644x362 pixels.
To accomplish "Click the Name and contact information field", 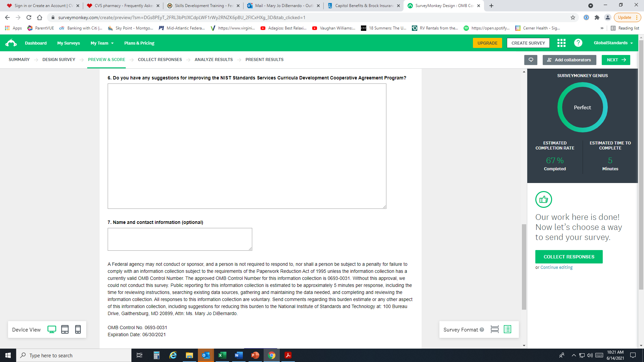I will pos(179,239).
